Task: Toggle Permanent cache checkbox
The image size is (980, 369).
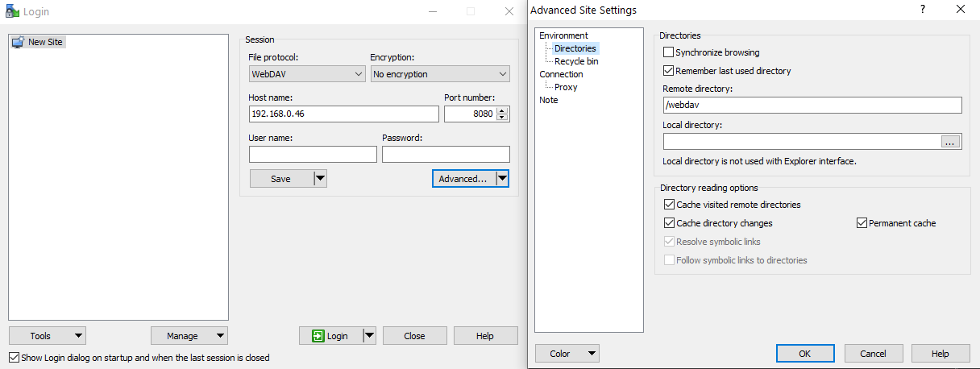Action: (862, 223)
